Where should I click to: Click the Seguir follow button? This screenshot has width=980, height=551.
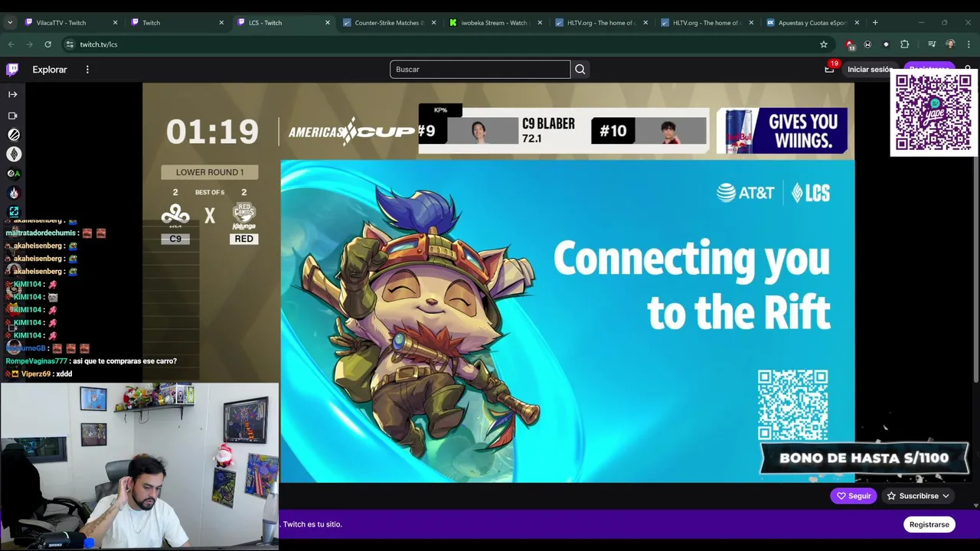(x=853, y=496)
